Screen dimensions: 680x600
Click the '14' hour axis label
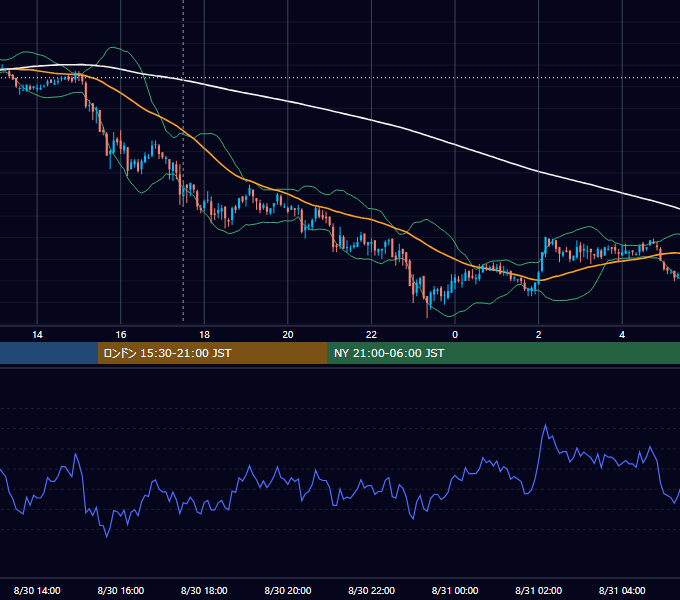click(37, 335)
